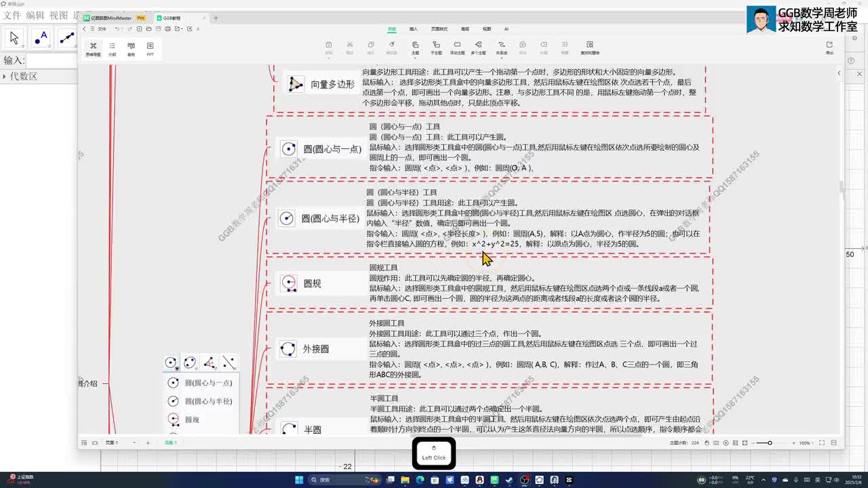Viewport: 868px width, 488px height.
Task: Click the redo arrow in MindMaster
Action: pyautogui.click(x=130, y=29)
